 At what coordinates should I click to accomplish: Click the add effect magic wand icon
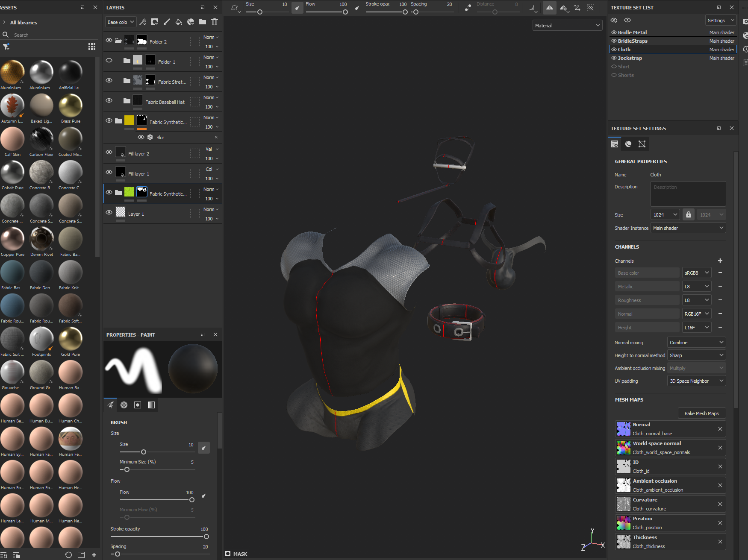coord(143,22)
